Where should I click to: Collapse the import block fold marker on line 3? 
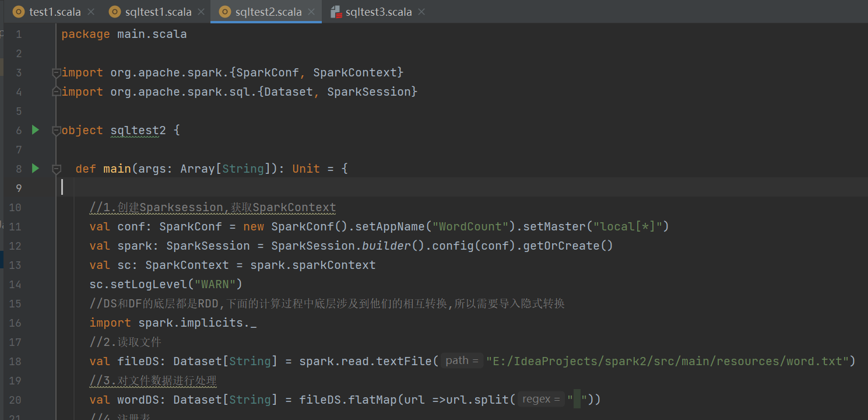point(57,73)
